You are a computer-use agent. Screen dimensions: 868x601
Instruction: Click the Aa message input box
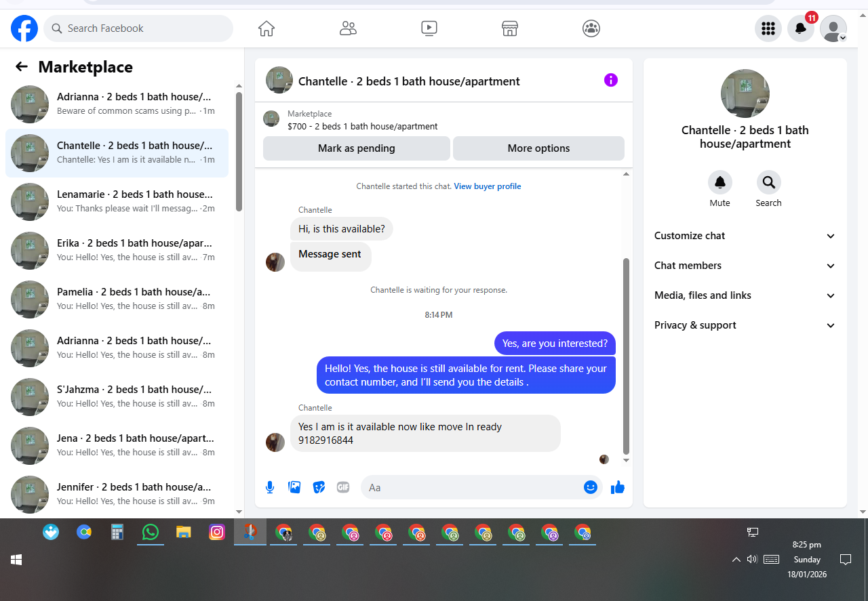(x=471, y=487)
